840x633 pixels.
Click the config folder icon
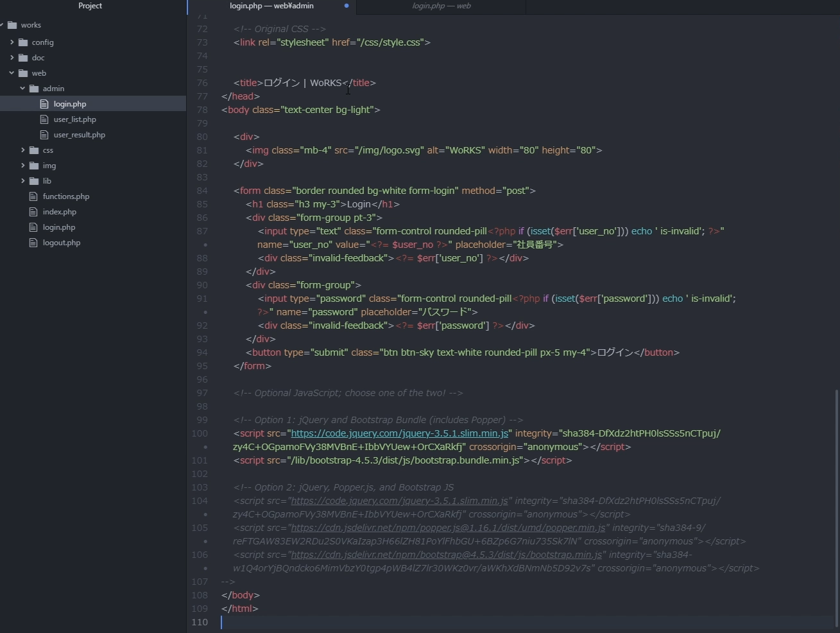tap(23, 42)
